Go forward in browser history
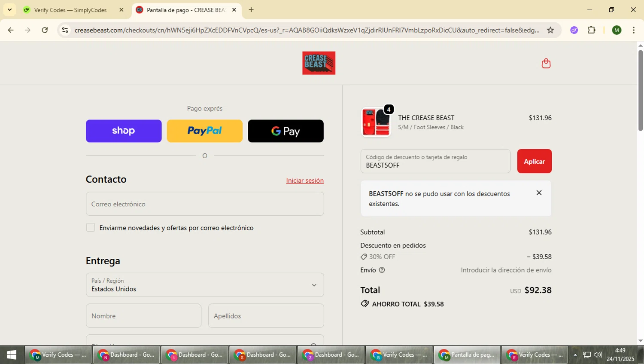644x364 pixels. click(27, 30)
